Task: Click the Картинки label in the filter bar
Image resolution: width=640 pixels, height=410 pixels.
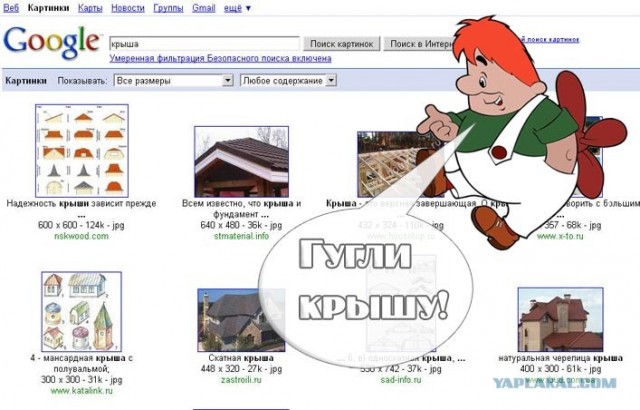Action: pyautogui.click(x=26, y=81)
